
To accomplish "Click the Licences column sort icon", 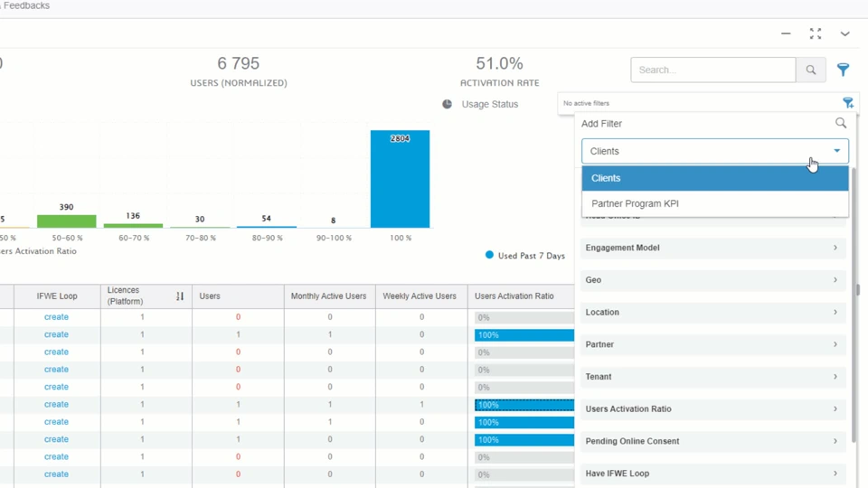I will [180, 296].
